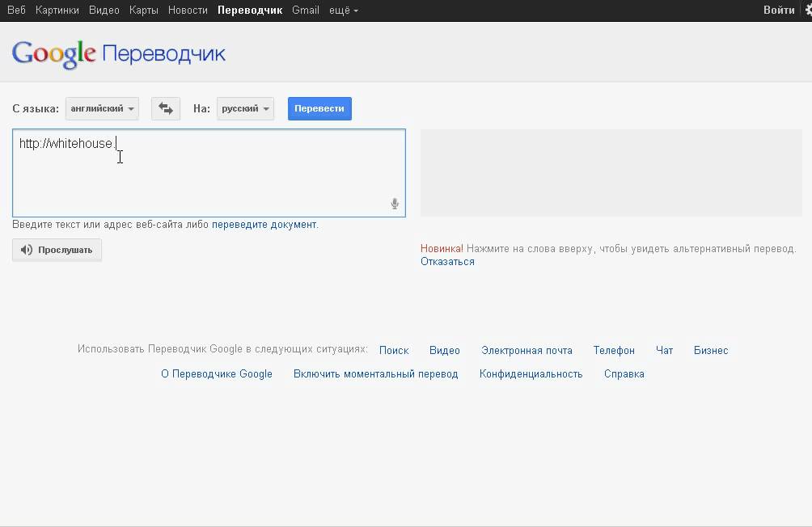This screenshot has height=527, width=812.
Task: Open the footer Видео link
Action: (x=444, y=351)
